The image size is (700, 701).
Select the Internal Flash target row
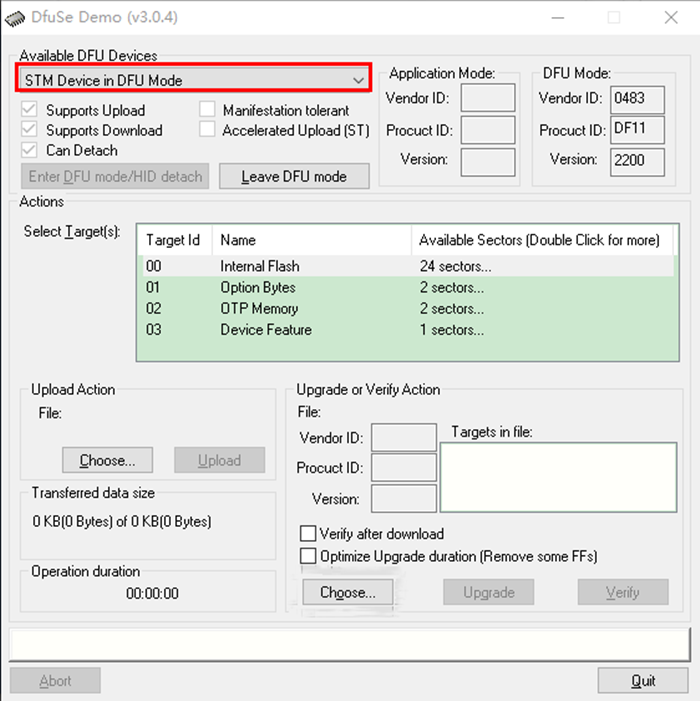(x=409, y=266)
